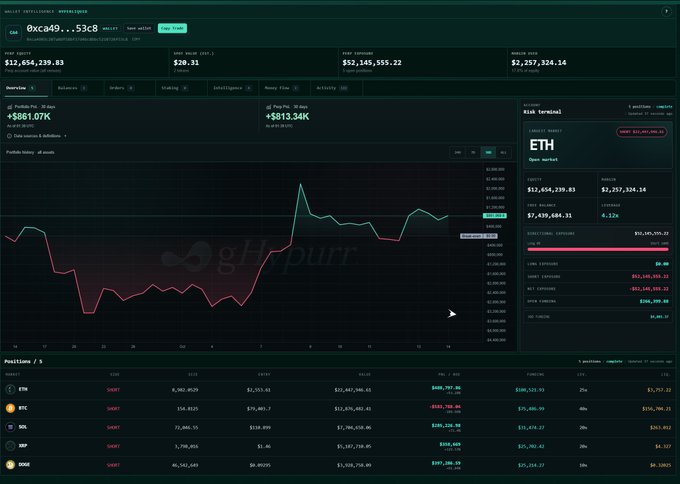Click the VALUE column header
Image resolution: width=680 pixels, height=484 pixels.
[x=364, y=374]
